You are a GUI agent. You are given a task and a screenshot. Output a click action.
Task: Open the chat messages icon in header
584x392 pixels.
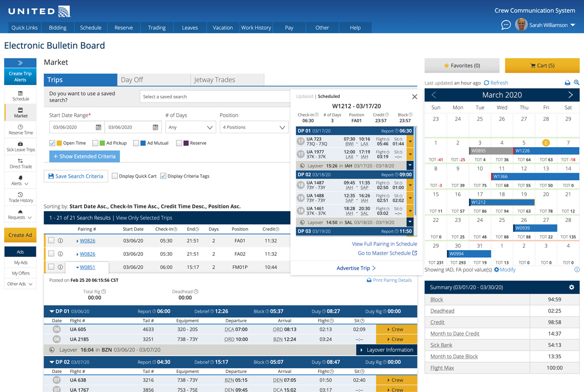(x=506, y=25)
